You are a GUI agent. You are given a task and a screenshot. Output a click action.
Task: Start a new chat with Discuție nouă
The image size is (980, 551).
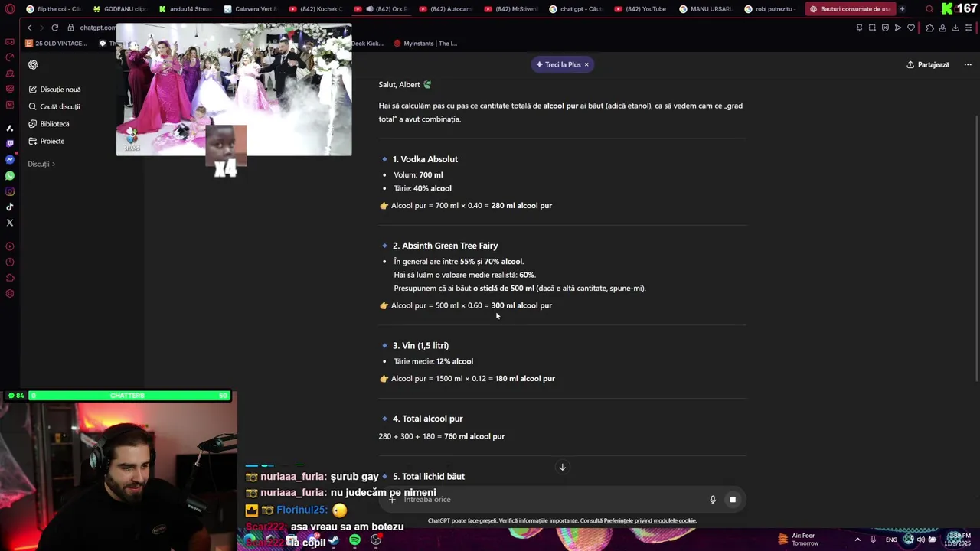[54, 90]
